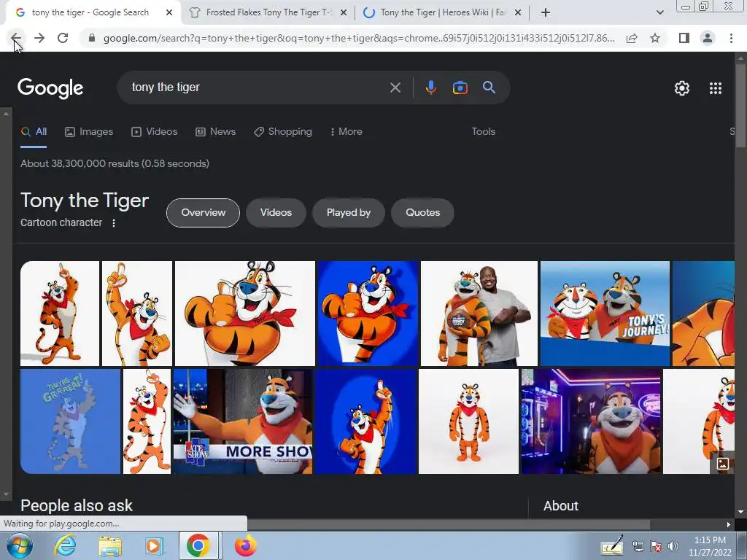747x560 pixels.
Task: Click the Google logo
Action: tap(50, 88)
